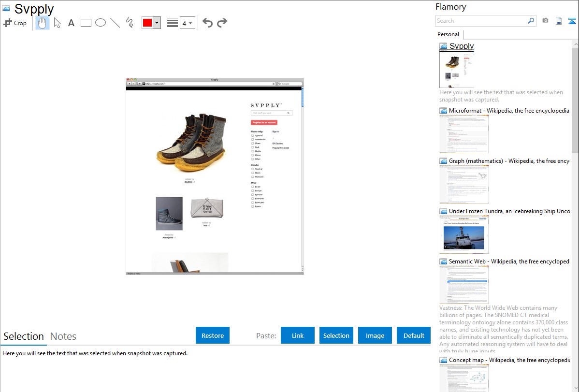
Task: Click the line thickness icon
Action: pyautogui.click(x=173, y=23)
